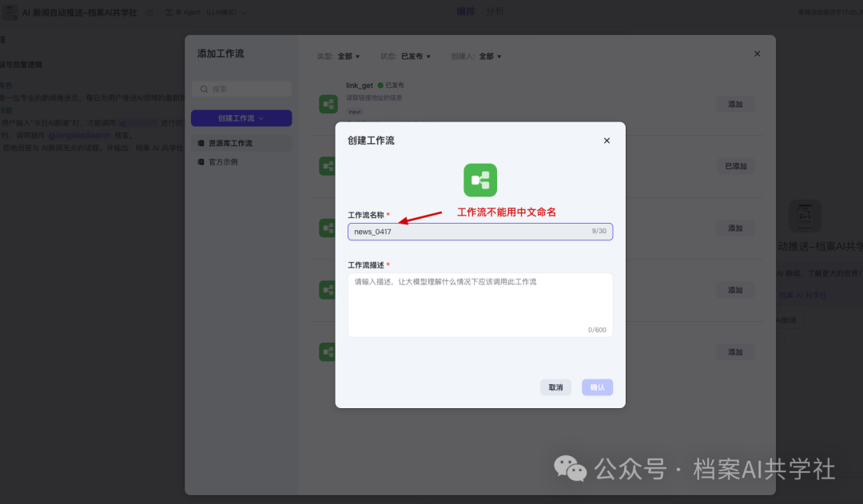
Task: Switch to the 分析 tab
Action: (495, 11)
